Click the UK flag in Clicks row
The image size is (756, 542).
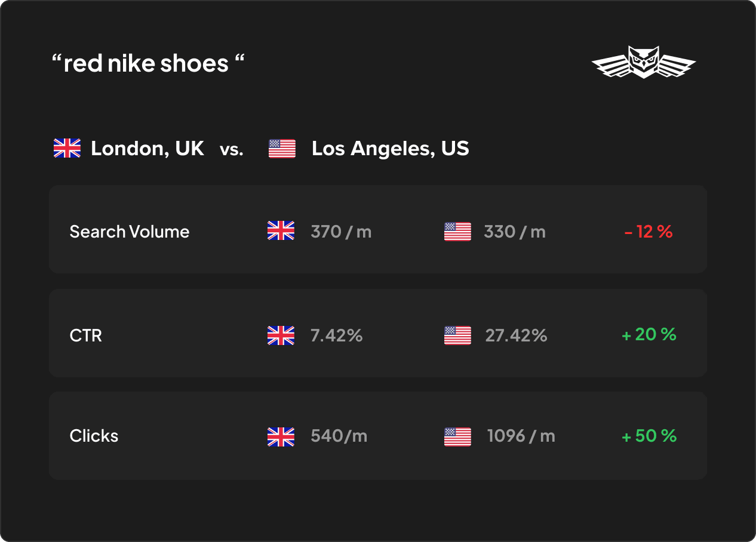[x=281, y=436]
